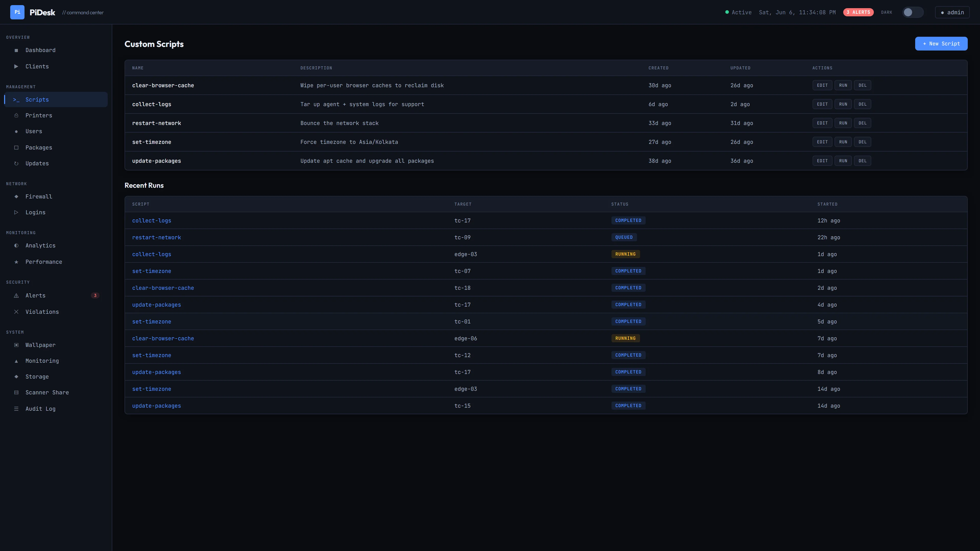Open restart-network run on tc-09
This screenshot has width=980, height=551.
point(156,237)
